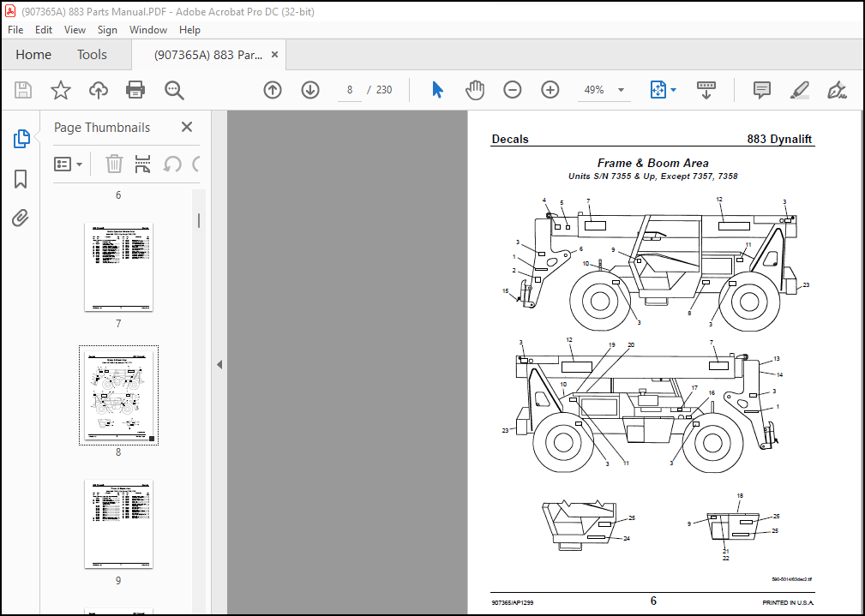Close the 883 Parts Manual tab
The height and width of the screenshot is (616, 865).
[x=274, y=55]
